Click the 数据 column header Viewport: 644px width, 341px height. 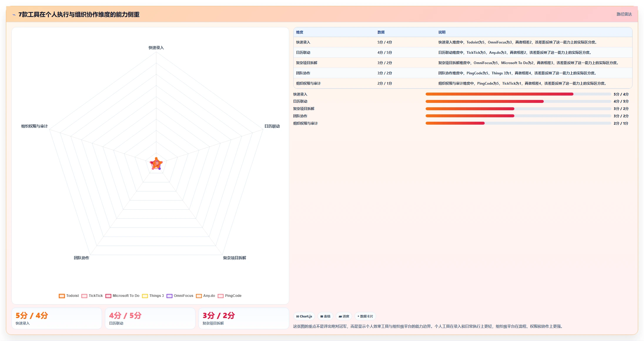pos(381,32)
